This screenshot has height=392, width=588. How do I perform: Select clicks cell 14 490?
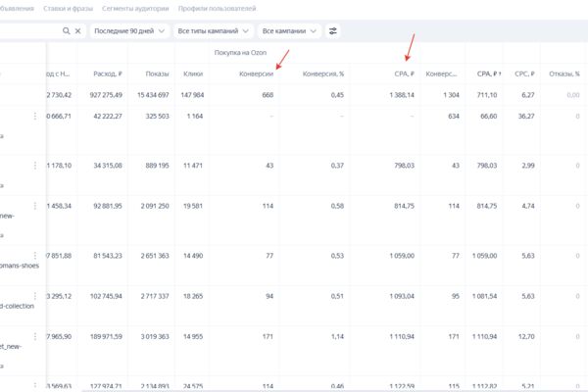click(193, 256)
